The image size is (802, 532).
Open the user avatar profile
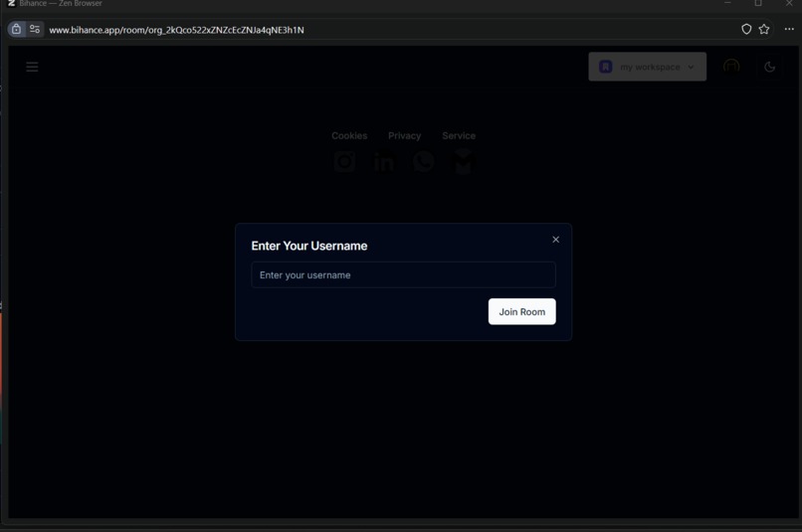coord(731,67)
